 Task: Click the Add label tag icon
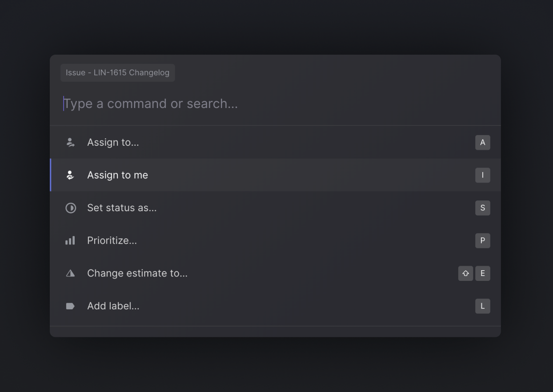(70, 306)
